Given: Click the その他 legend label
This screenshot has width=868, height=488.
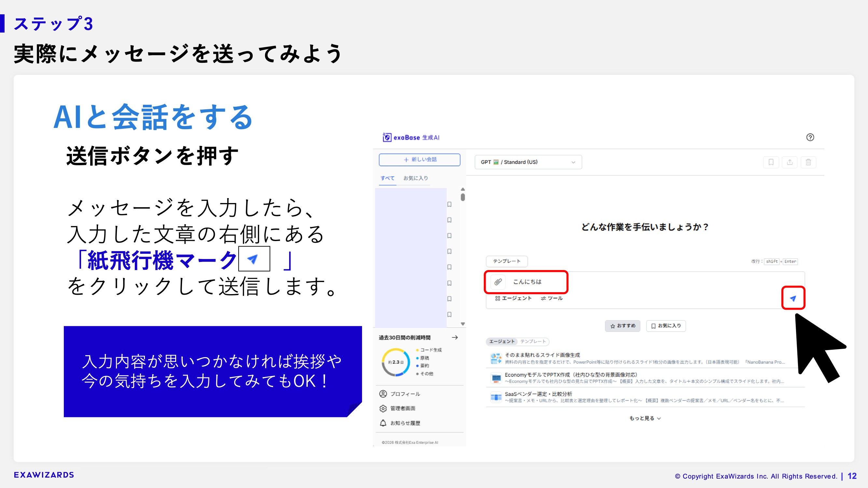Looking at the screenshot, I should [x=427, y=374].
